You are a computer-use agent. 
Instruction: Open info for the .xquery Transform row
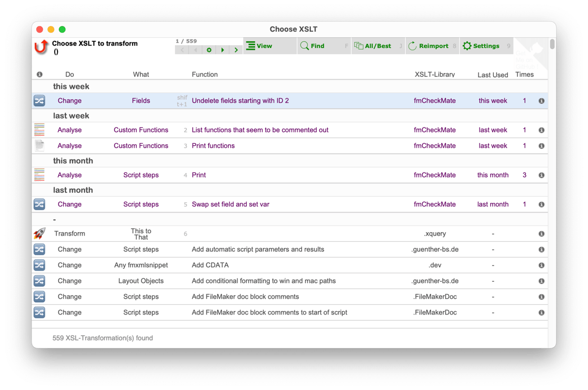(542, 233)
